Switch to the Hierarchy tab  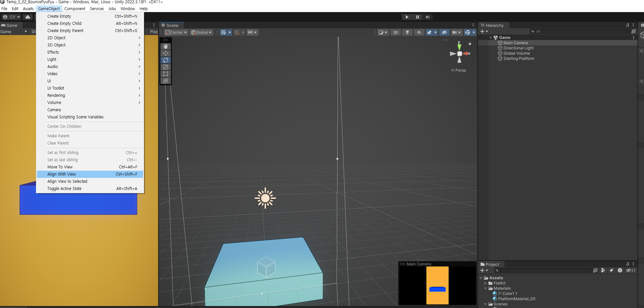[x=493, y=26]
